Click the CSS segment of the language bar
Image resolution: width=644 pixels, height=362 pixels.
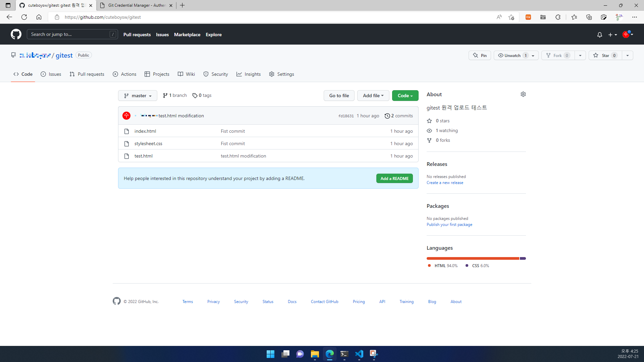(523, 258)
